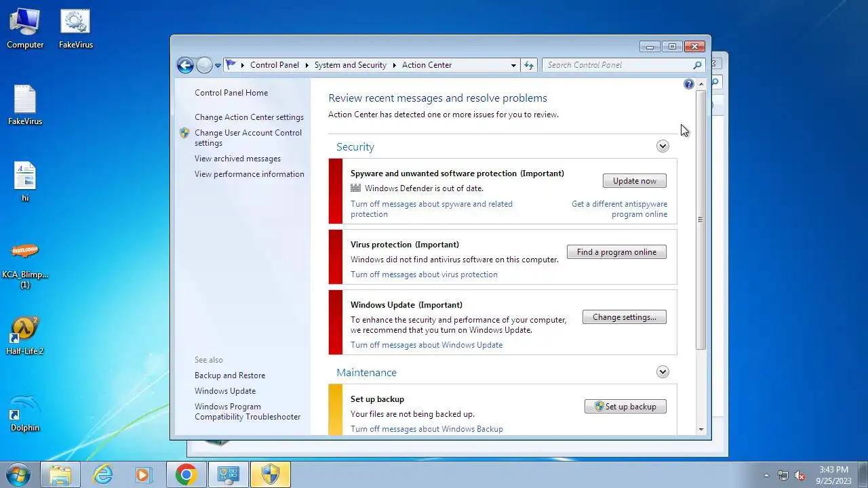Select the FakeVirus settings-file desktop icon
868x488 pixels.
pyautogui.click(x=75, y=28)
